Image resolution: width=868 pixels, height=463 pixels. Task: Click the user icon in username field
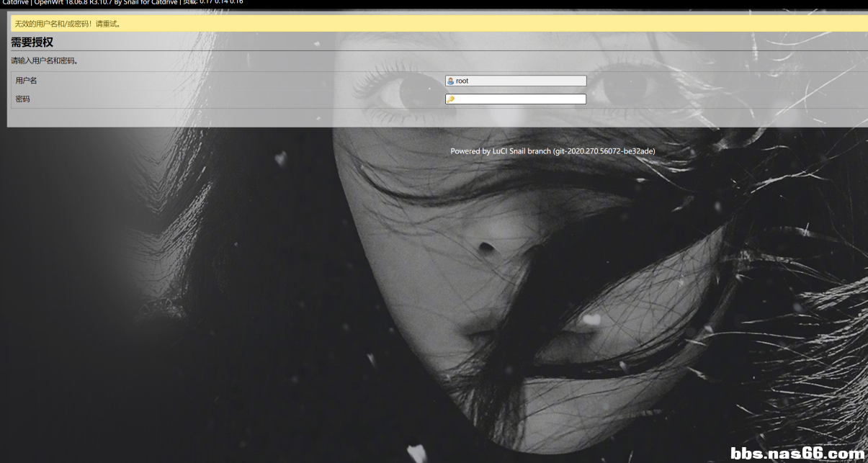[x=450, y=81]
